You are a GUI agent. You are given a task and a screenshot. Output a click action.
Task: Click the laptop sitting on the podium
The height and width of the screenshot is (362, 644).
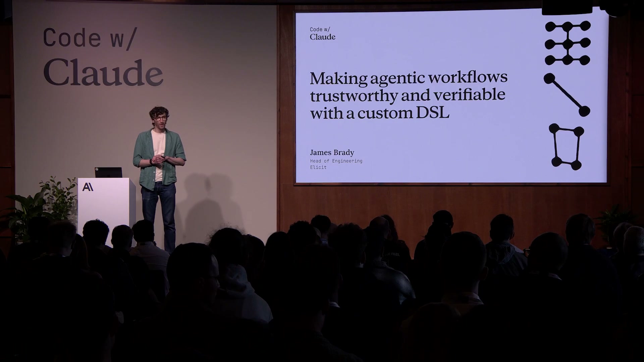click(x=108, y=173)
